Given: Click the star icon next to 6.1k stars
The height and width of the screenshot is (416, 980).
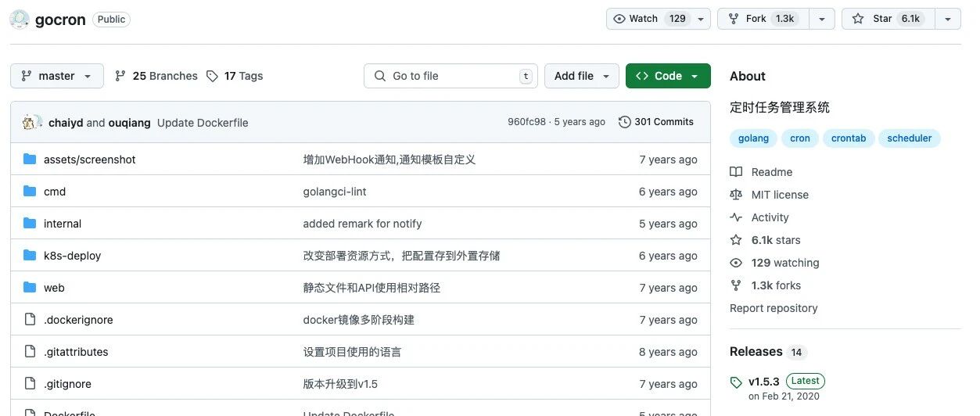Looking at the screenshot, I should (x=736, y=240).
